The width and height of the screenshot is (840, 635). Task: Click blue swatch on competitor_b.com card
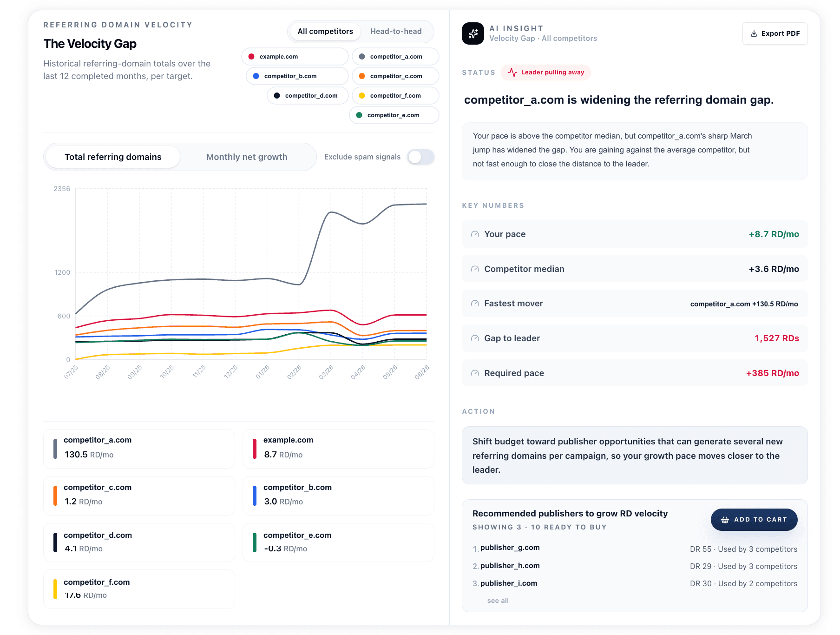pyautogui.click(x=255, y=496)
